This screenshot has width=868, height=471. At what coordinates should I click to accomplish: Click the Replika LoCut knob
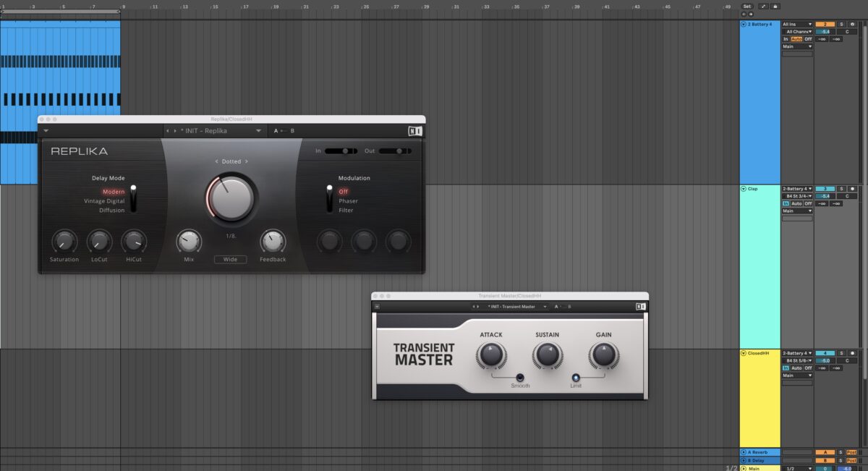click(99, 242)
